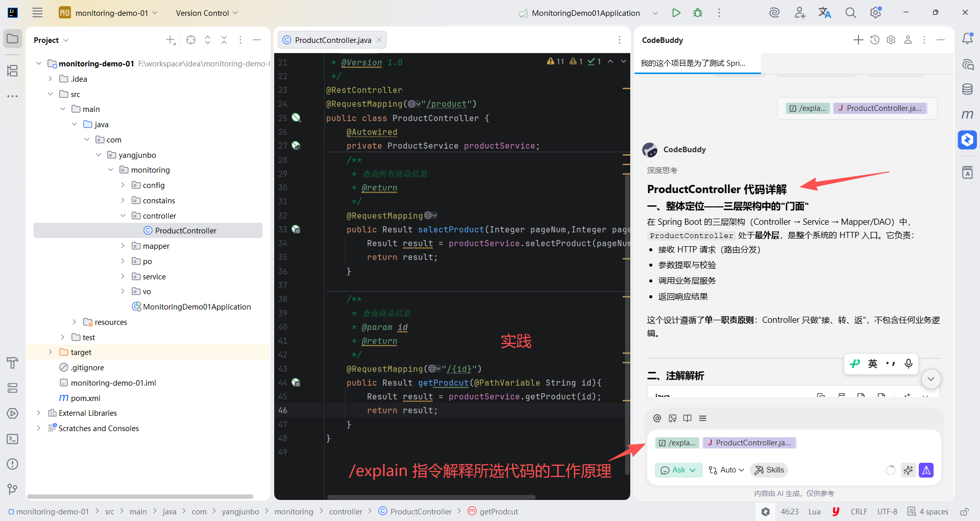980x521 pixels.
Task: Open IDE settings gear icon
Action: coord(876,13)
